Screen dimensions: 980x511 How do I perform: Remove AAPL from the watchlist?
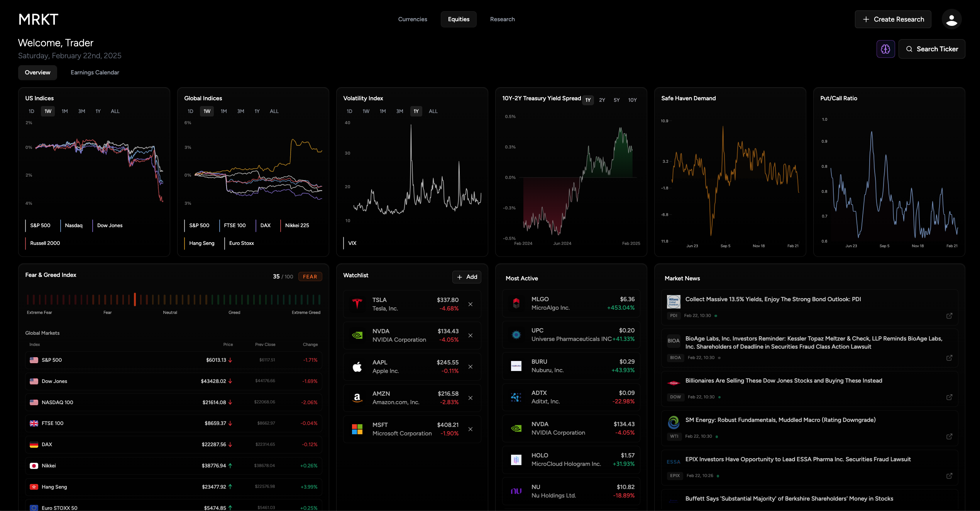(470, 367)
